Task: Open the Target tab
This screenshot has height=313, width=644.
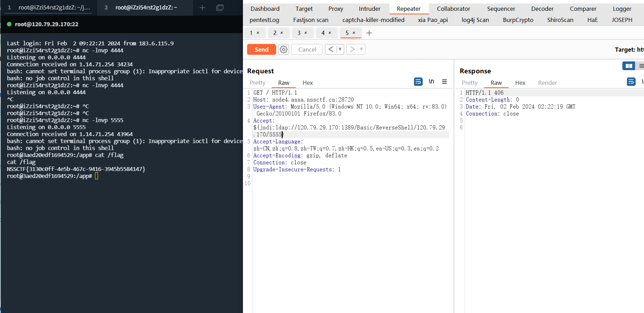Action: pos(304,9)
